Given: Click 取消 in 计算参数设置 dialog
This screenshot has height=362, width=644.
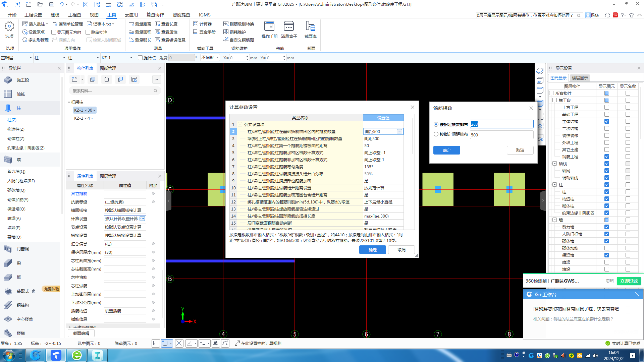Looking at the screenshot, I should point(401,250).
